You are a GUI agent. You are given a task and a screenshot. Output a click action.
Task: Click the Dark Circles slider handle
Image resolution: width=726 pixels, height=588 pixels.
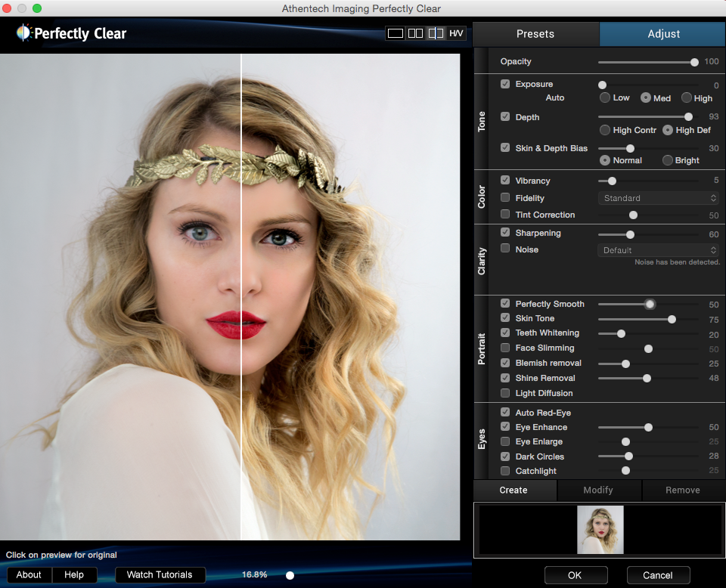628,456
